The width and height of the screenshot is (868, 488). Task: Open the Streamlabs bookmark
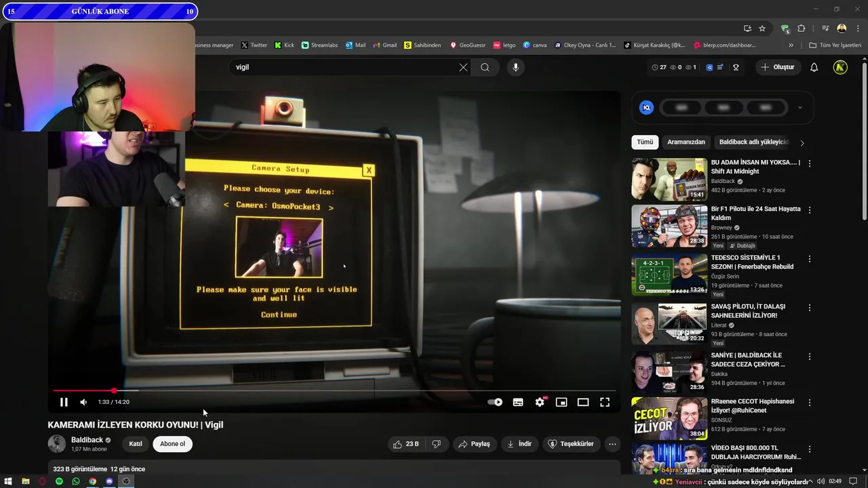(x=319, y=45)
